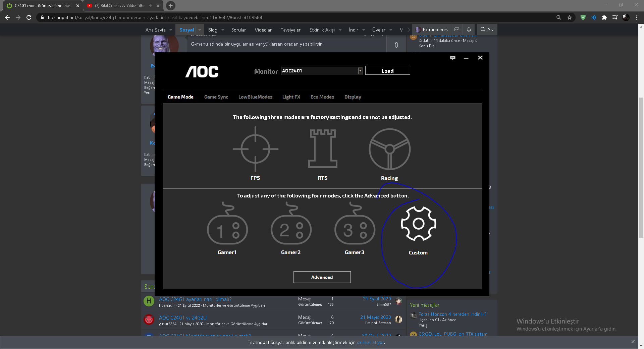Select the FPS crosshair mode icon
The height and width of the screenshot is (349, 644).
pyautogui.click(x=255, y=149)
